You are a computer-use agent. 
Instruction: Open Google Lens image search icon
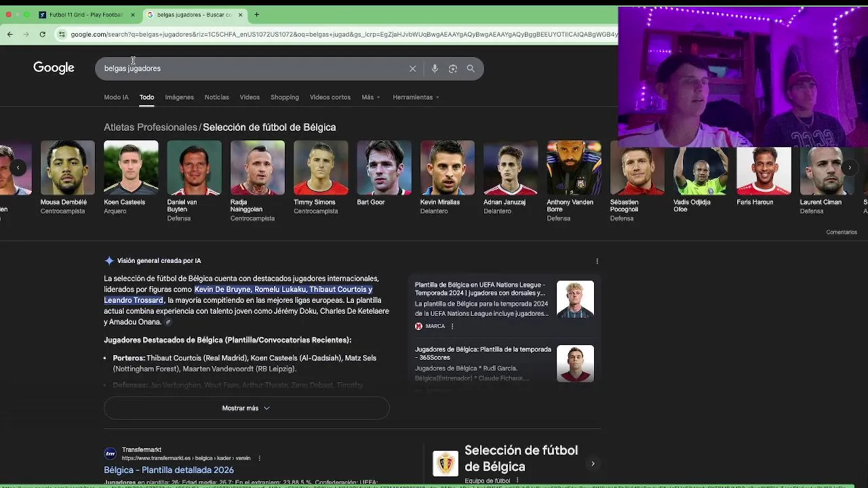[x=453, y=68]
